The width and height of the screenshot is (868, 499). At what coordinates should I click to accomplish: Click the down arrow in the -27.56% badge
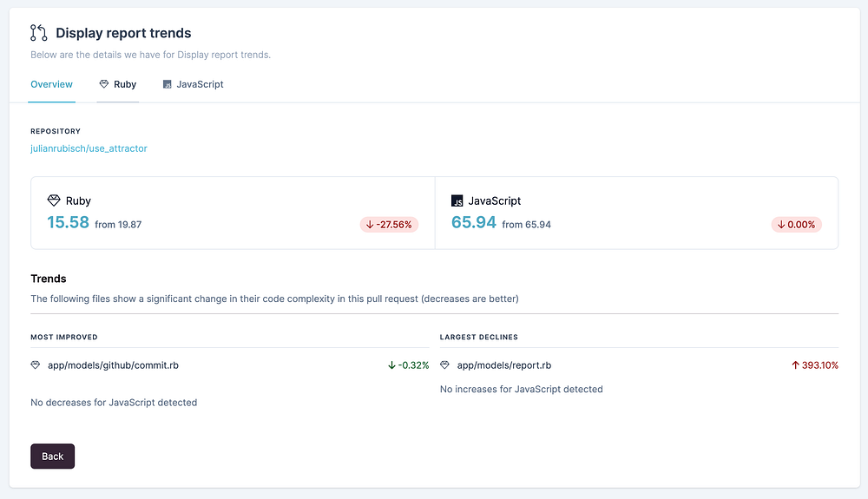click(x=371, y=225)
